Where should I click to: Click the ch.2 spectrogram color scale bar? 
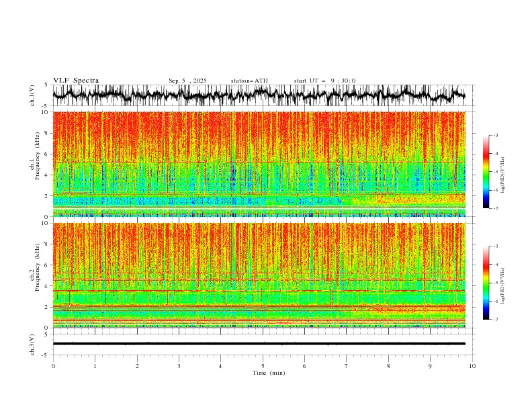pyautogui.click(x=486, y=283)
